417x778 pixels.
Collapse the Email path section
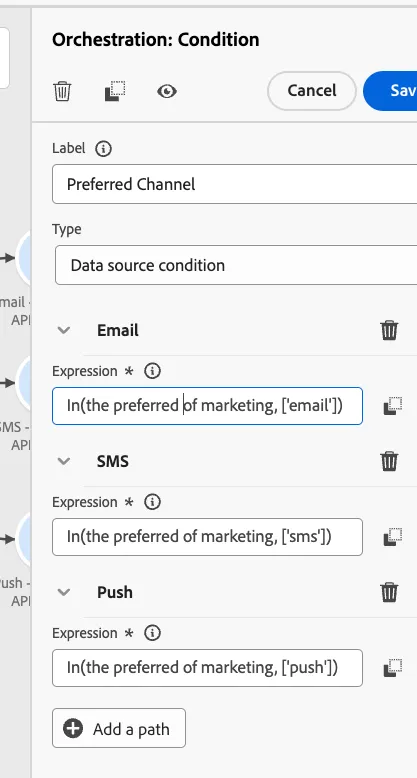pyautogui.click(x=64, y=330)
